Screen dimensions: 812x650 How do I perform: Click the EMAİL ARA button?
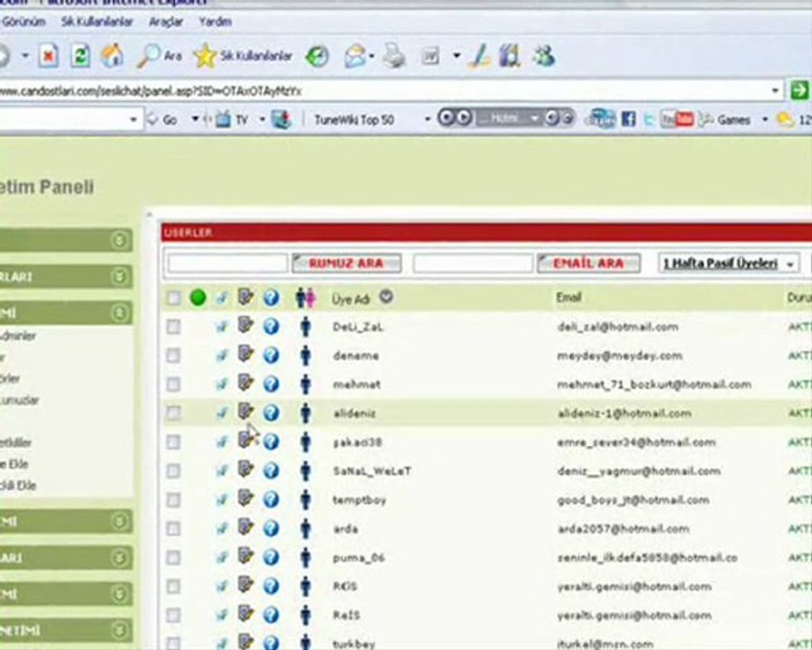click(x=587, y=264)
